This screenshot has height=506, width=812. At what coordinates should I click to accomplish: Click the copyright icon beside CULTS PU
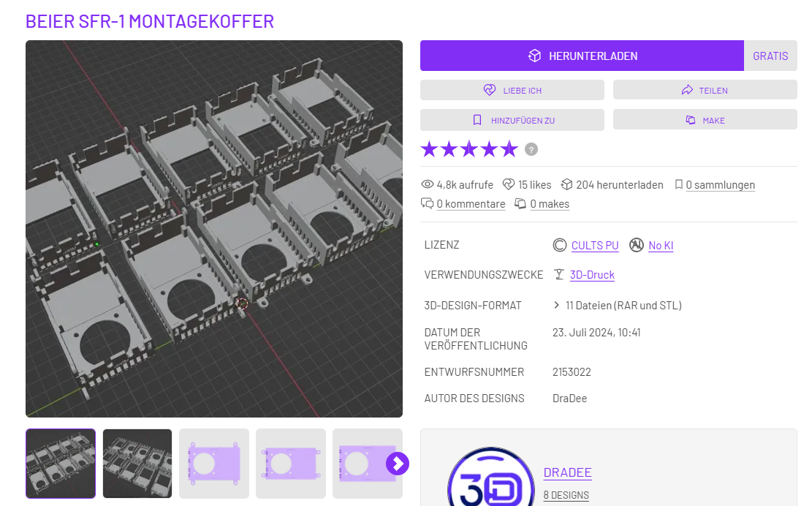tap(559, 245)
